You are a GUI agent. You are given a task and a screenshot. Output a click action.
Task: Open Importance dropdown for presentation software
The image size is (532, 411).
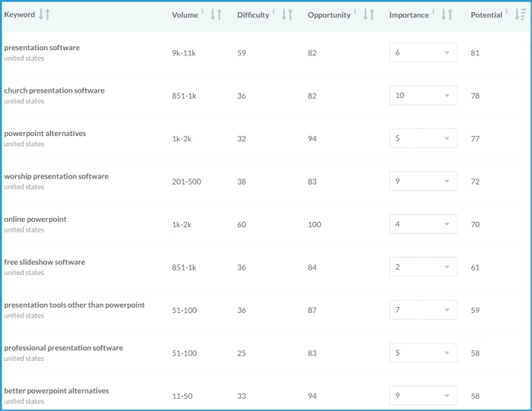pyautogui.click(x=423, y=53)
